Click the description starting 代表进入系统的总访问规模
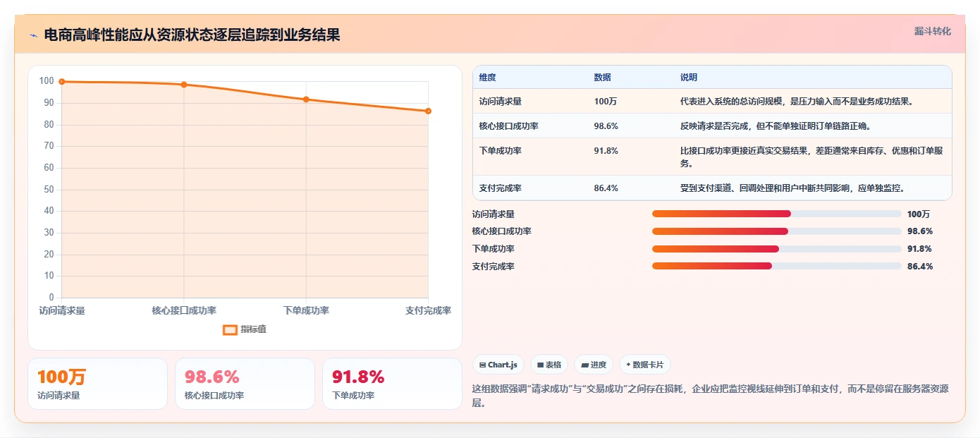The image size is (980, 438). (x=797, y=102)
